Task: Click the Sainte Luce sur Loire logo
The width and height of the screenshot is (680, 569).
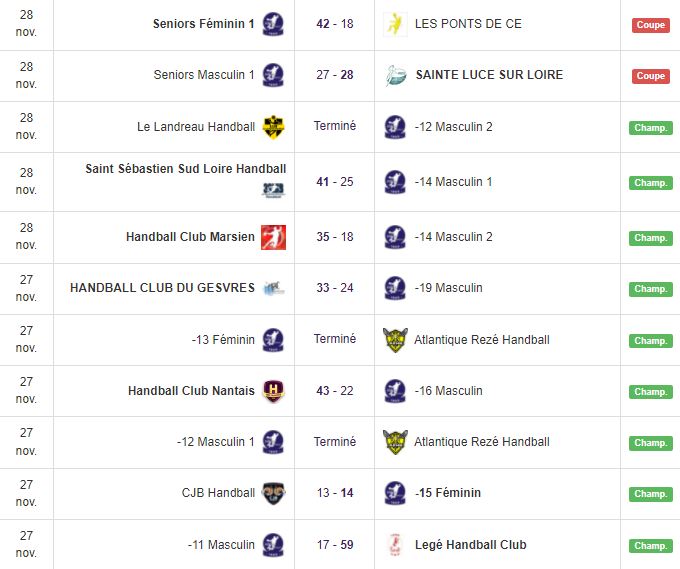Action: tap(395, 76)
